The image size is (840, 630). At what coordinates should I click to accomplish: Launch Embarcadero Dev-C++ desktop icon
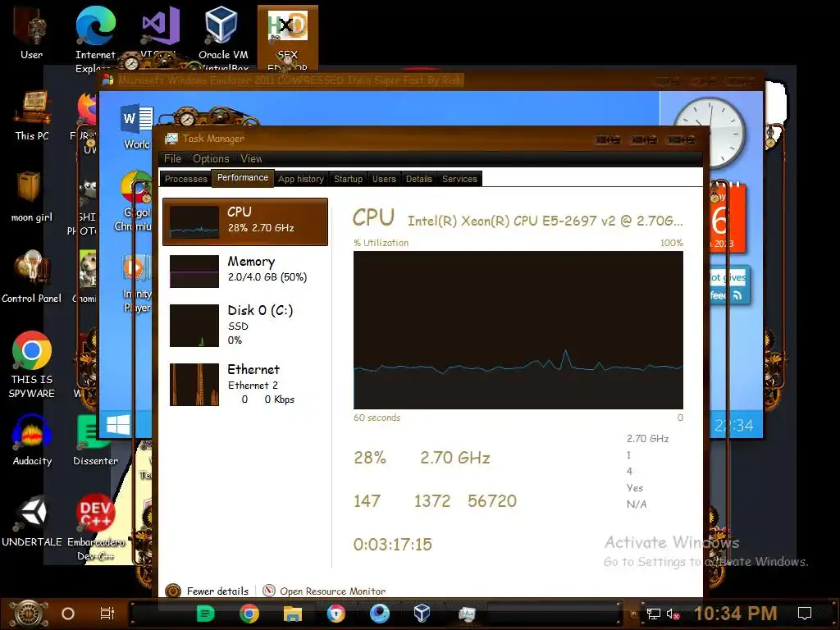point(95,527)
